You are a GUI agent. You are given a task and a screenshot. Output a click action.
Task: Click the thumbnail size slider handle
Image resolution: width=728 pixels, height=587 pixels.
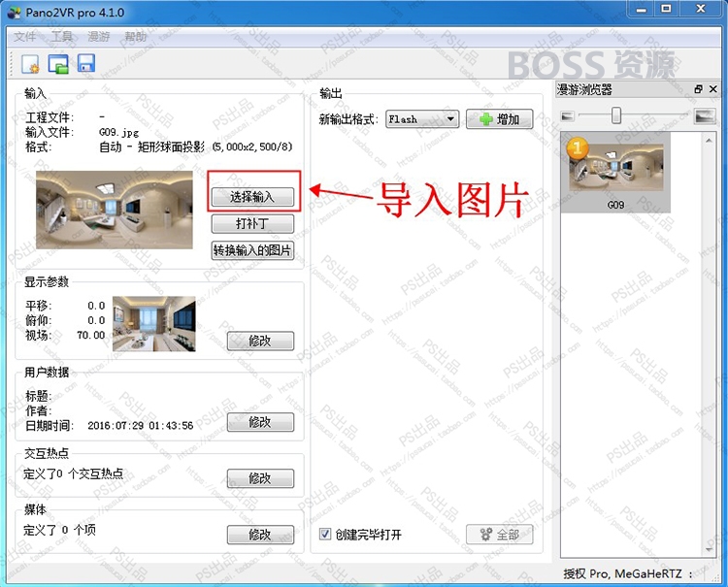point(616,115)
